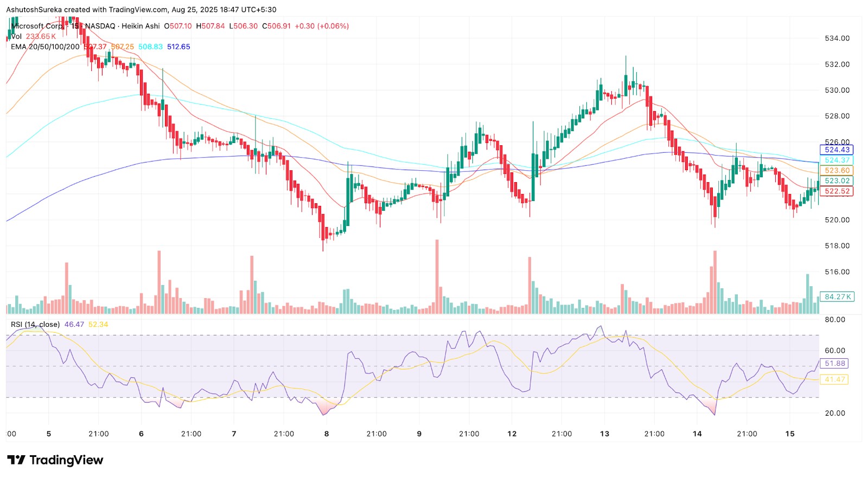Click the 518.00 price axis label
This screenshot has width=868, height=478.
point(837,246)
